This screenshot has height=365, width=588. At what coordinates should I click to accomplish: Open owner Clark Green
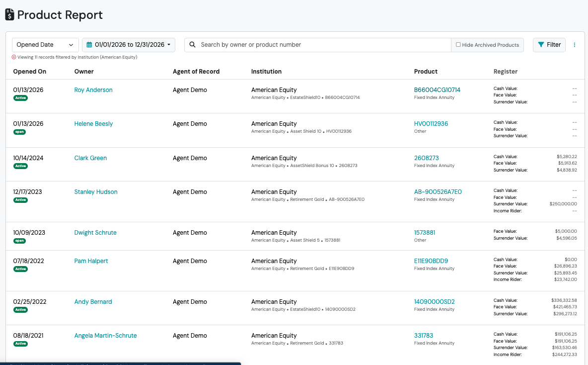[x=90, y=158]
